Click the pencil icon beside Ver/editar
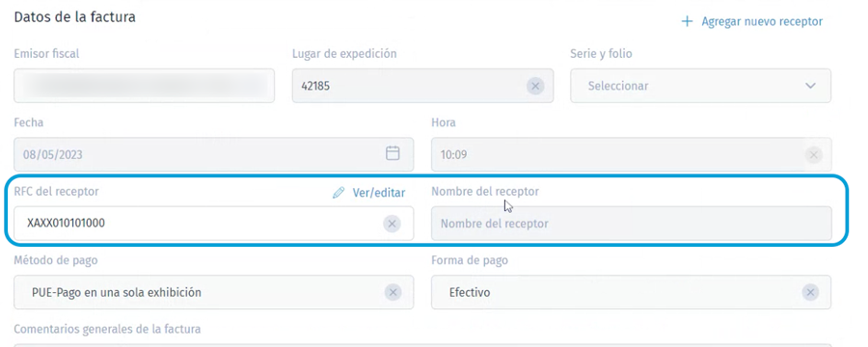 (339, 193)
